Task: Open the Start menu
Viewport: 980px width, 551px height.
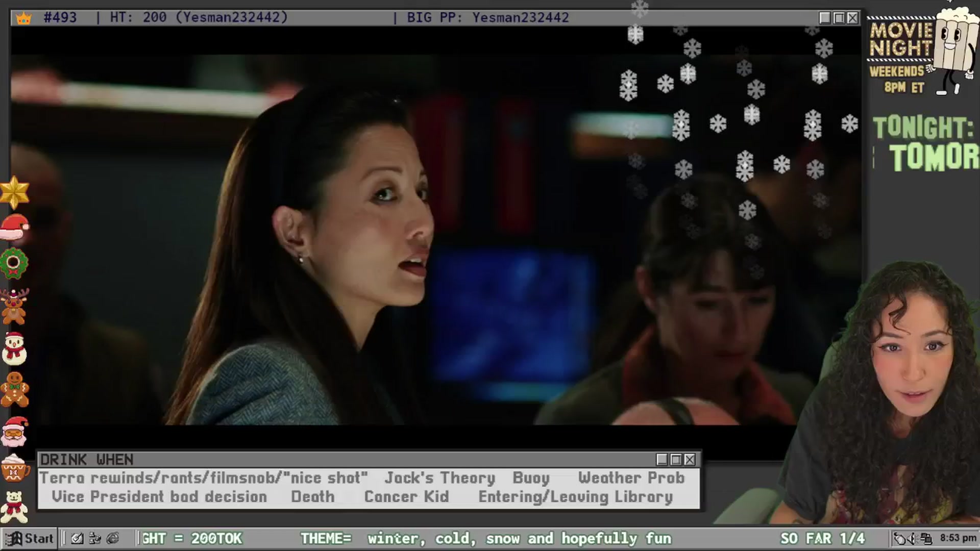Action: coord(30,538)
